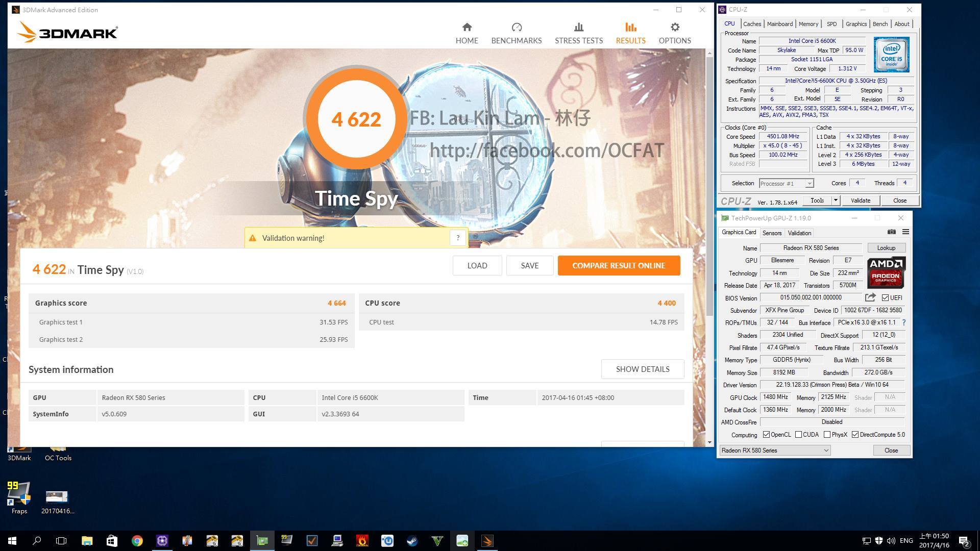Open File Explorer from taskbar

(87, 541)
